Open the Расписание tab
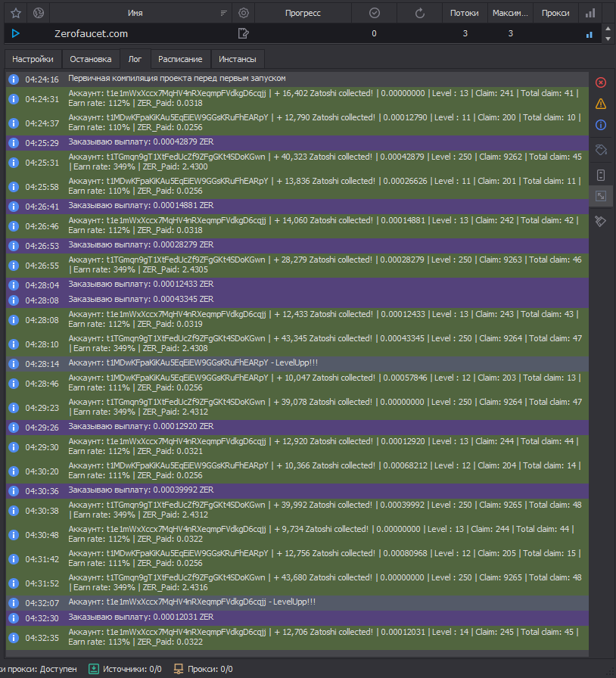The width and height of the screenshot is (616, 678). (180, 59)
